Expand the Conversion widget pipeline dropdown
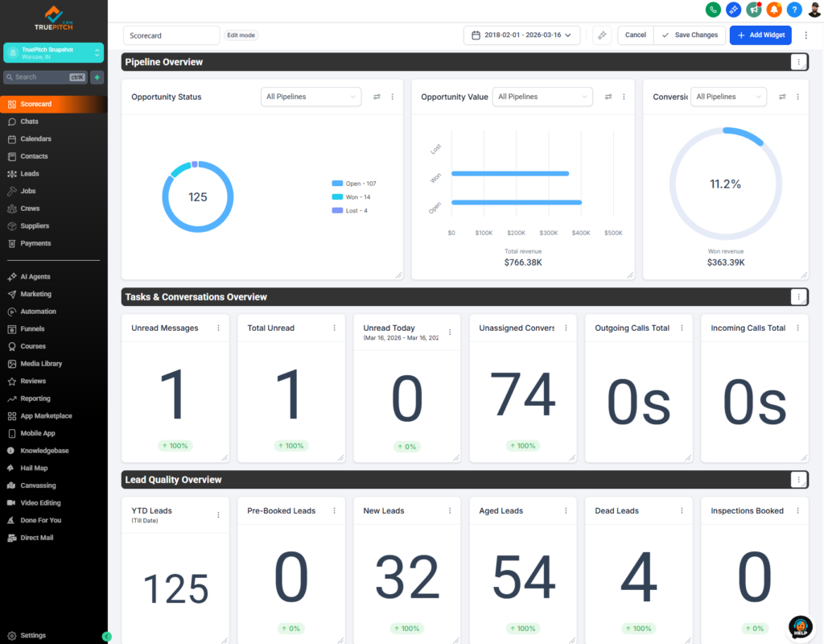Image resolution: width=824 pixels, height=644 pixels. tap(728, 96)
